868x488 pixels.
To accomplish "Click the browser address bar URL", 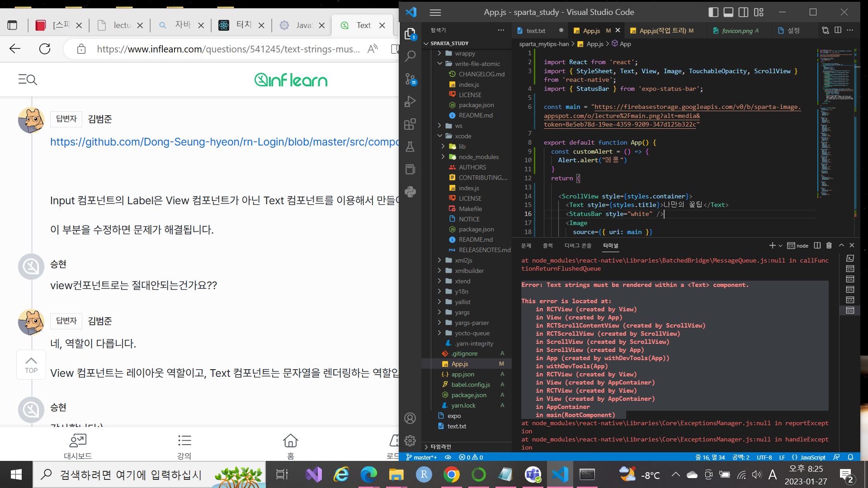I will (x=228, y=49).
